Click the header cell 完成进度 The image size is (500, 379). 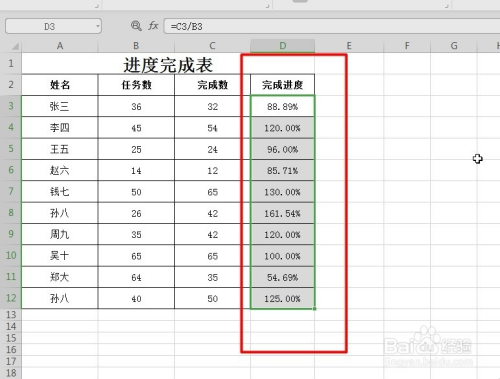coord(282,85)
